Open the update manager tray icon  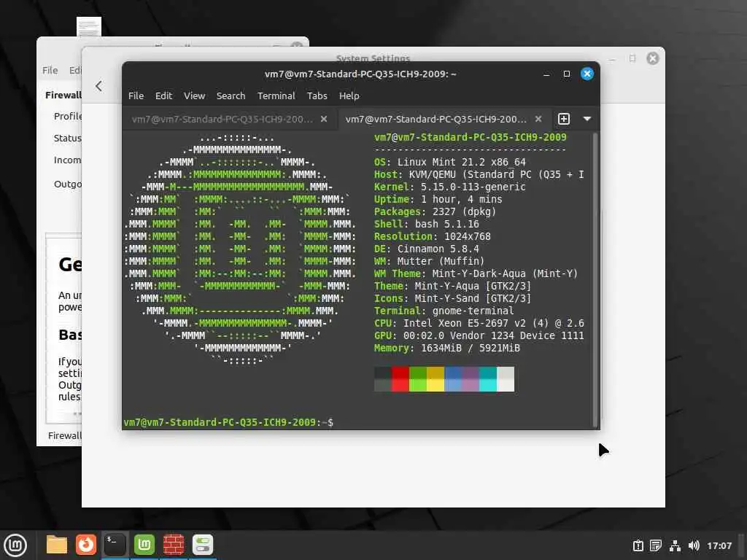pos(638,545)
